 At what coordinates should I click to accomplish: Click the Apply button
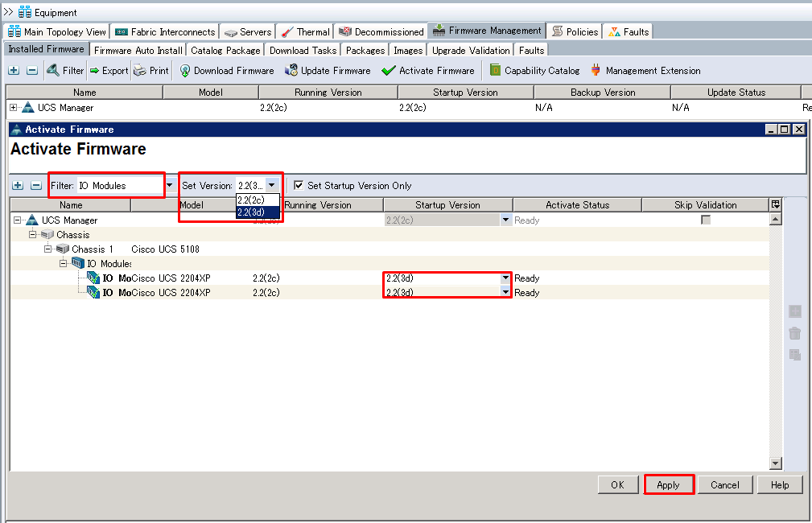(x=668, y=484)
